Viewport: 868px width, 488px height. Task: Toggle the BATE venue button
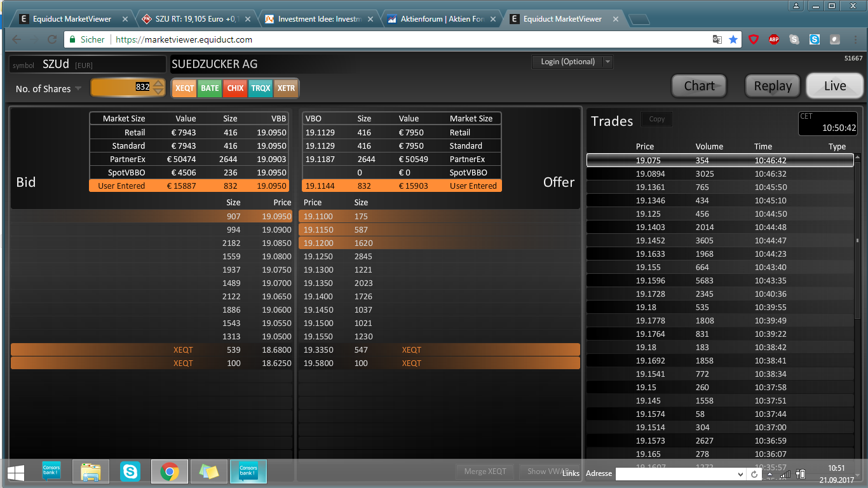[x=210, y=88]
